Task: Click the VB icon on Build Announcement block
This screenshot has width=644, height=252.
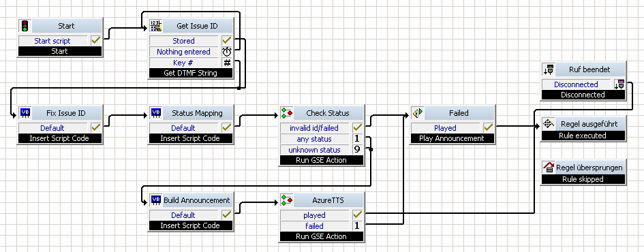Action: coord(155,200)
